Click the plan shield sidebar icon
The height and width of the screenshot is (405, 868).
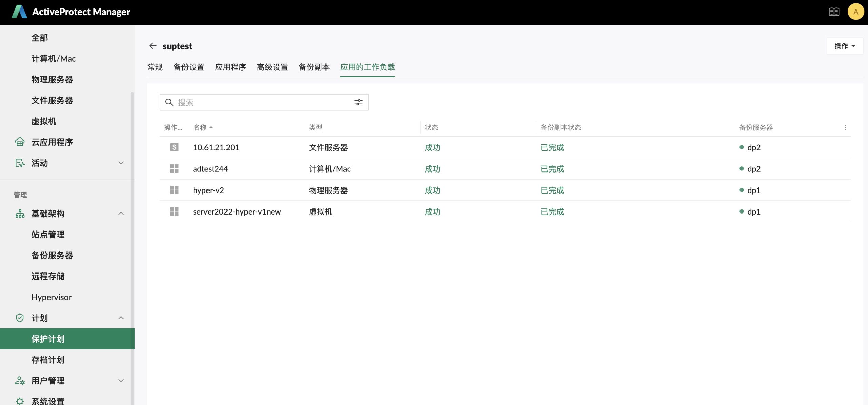tap(20, 318)
